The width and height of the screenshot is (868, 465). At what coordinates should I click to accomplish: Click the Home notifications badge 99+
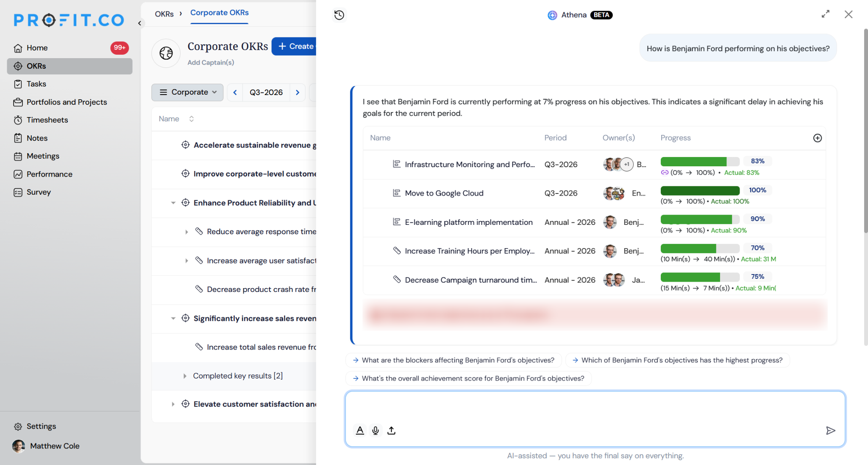120,48
